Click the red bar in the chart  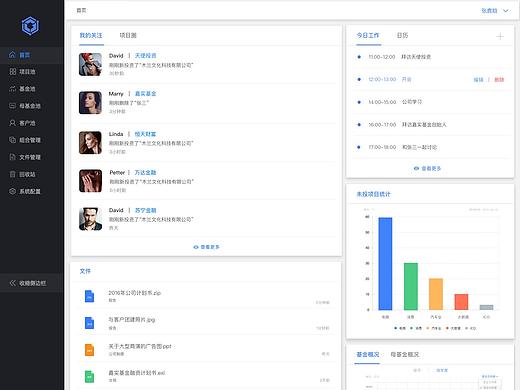tap(461, 302)
